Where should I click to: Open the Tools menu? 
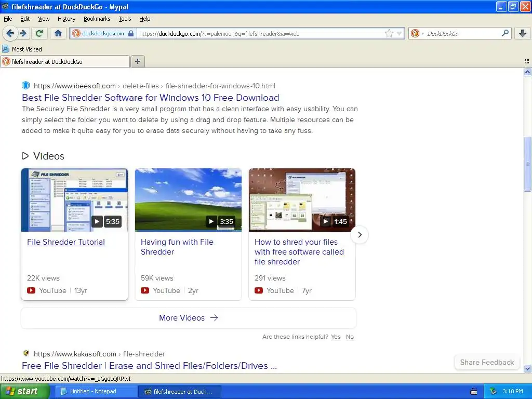[x=125, y=19]
